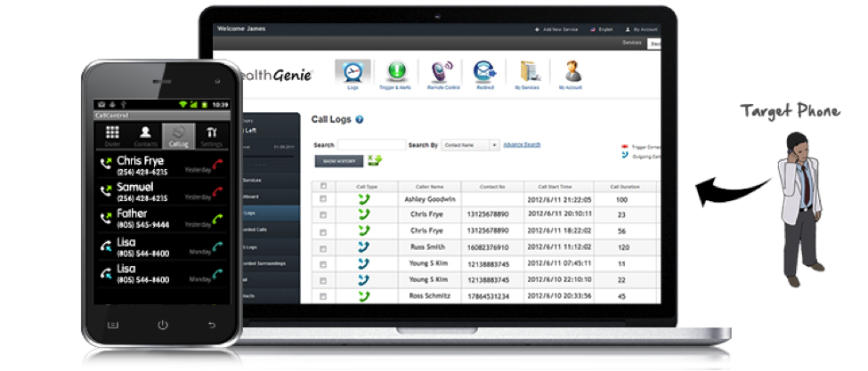Tick checkbox for Chris Frye 18:22:02 row
The width and height of the screenshot is (868, 371).
pyautogui.click(x=323, y=231)
